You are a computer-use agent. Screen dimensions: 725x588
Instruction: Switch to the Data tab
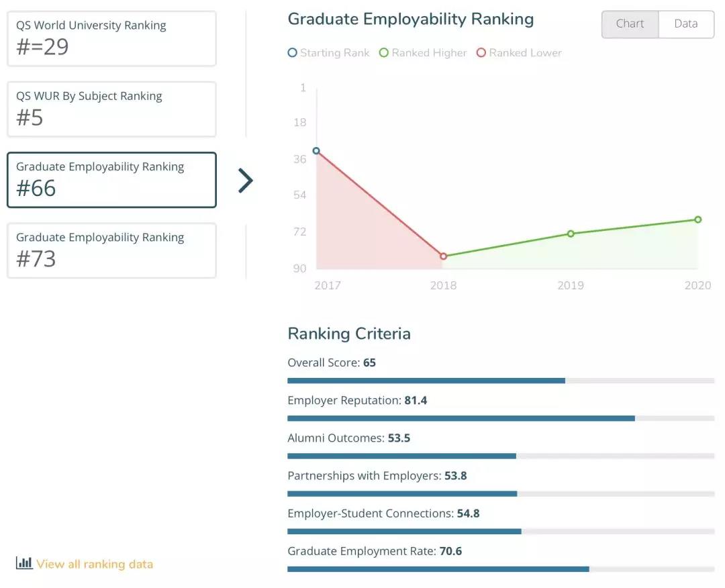pyautogui.click(x=685, y=24)
